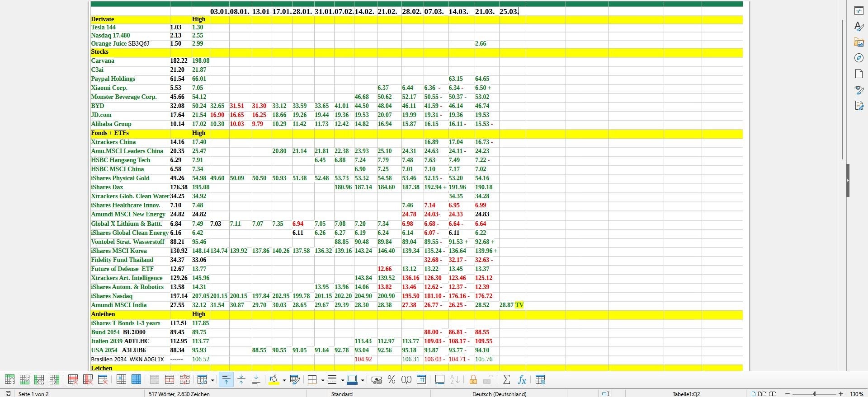Click the 'Seite 1 von 2' page indicator
The height and width of the screenshot is (397, 868).
coord(33,394)
